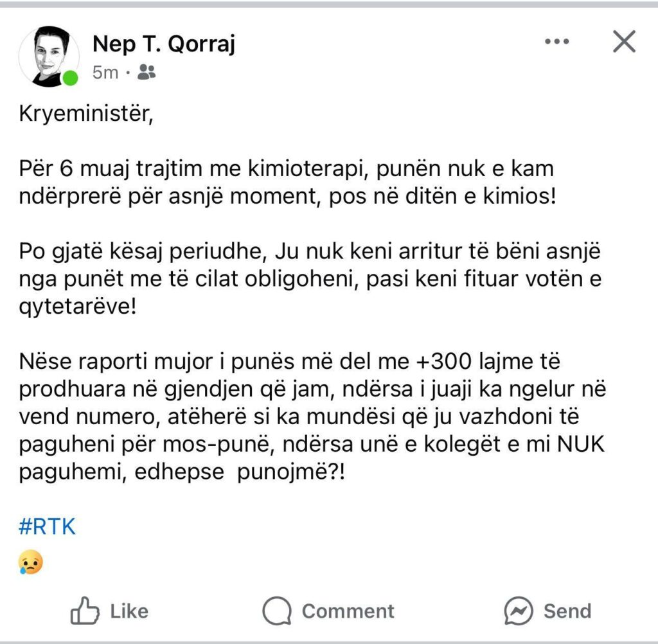Viewport: 658px width, 644px height.
Task: Open the three-dots post options menu
Action: pos(556,42)
